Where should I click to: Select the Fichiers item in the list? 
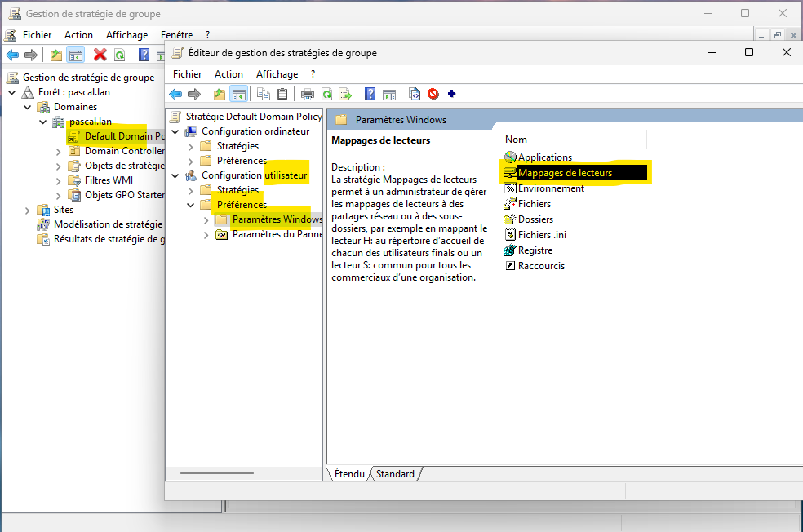pos(535,204)
